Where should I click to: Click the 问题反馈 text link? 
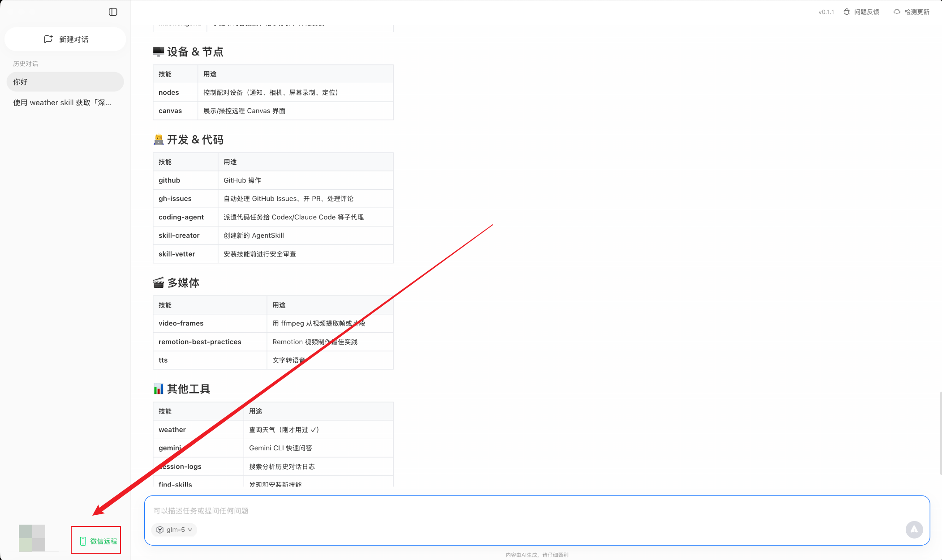[866, 12]
